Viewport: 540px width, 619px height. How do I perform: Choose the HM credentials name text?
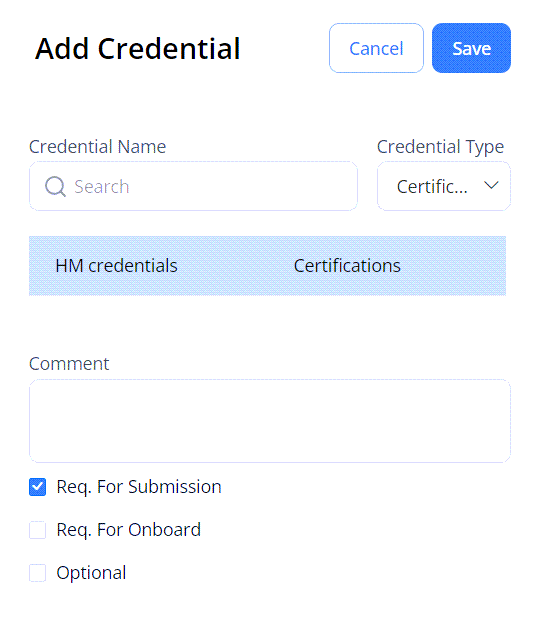pos(116,266)
